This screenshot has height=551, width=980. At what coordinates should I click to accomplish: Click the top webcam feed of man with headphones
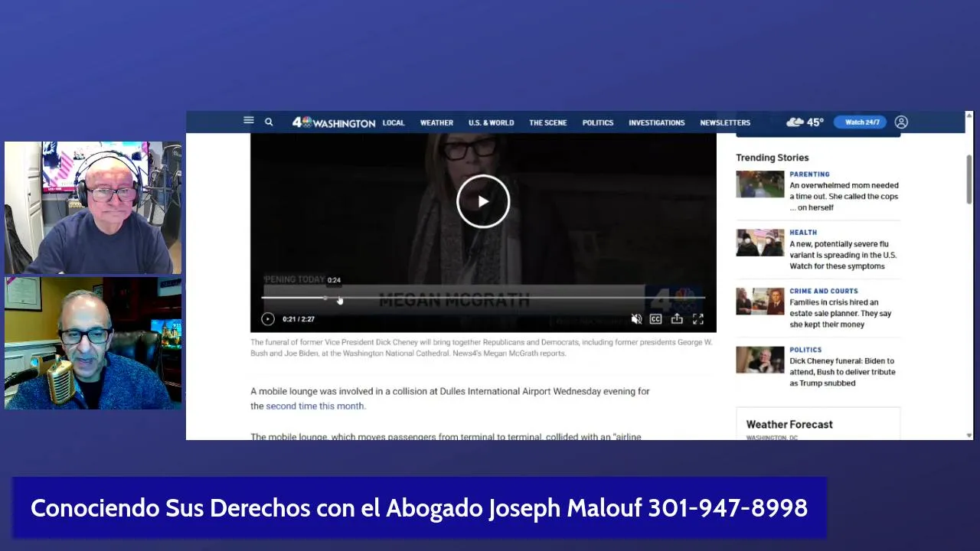(x=93, y=207)
